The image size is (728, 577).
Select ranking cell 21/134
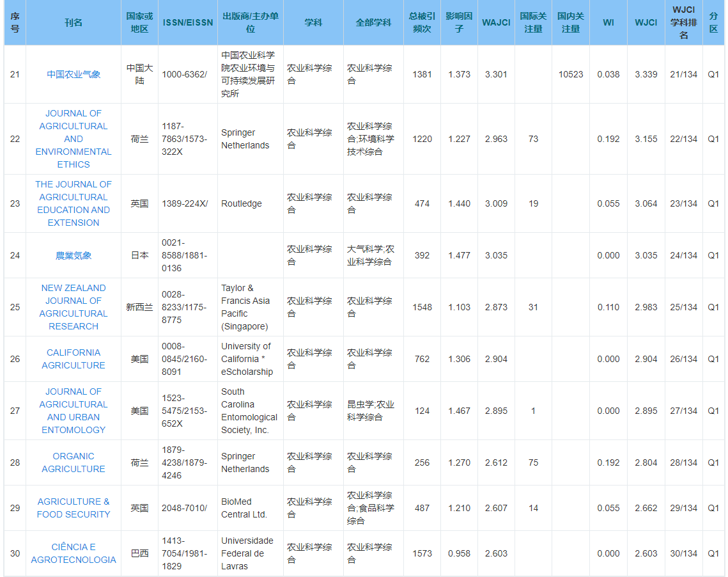(x=683, y=74)
